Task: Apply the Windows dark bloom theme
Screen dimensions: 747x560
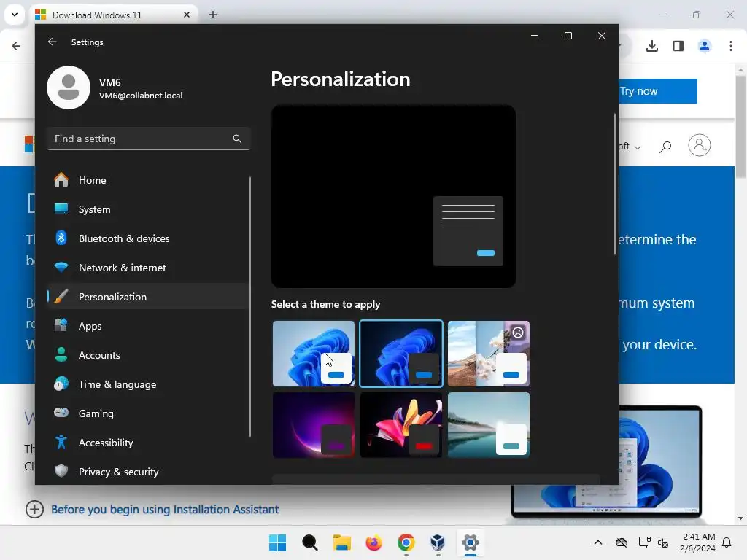Action: pos(401,354)
